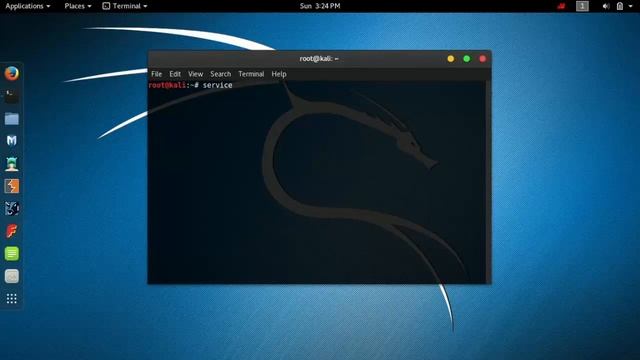Launch Armitage from the dock
640x360 pixels.
point(12,164)
